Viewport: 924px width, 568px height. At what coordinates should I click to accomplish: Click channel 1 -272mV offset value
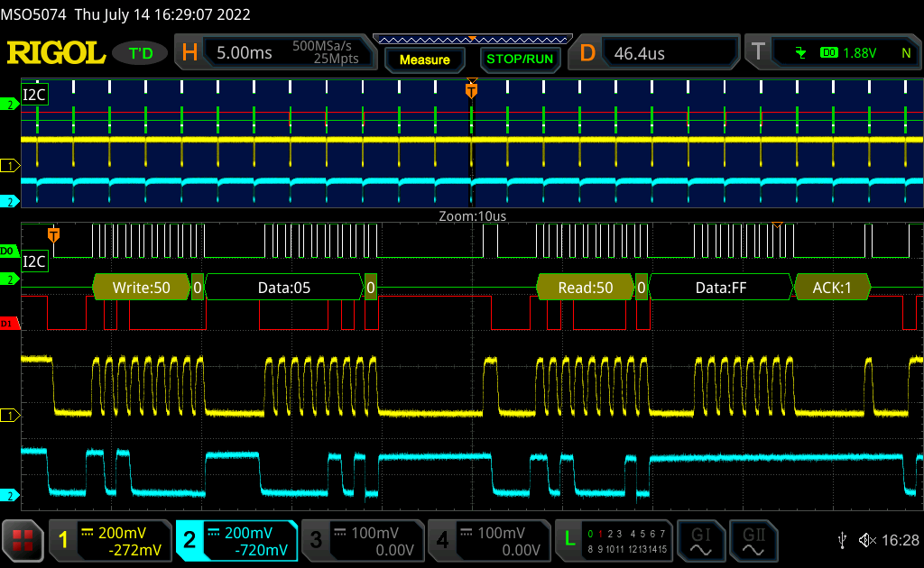click(135, 550)
